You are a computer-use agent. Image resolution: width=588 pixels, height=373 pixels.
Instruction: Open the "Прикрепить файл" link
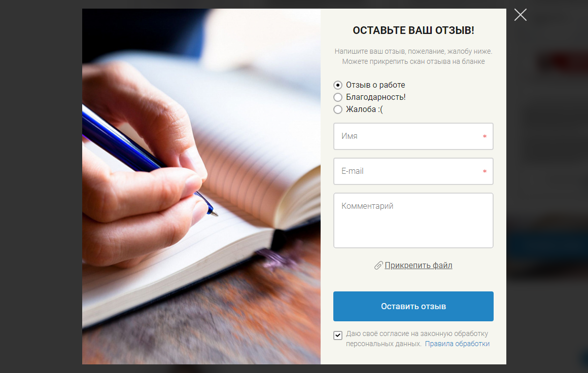click(x=418, y=265)
